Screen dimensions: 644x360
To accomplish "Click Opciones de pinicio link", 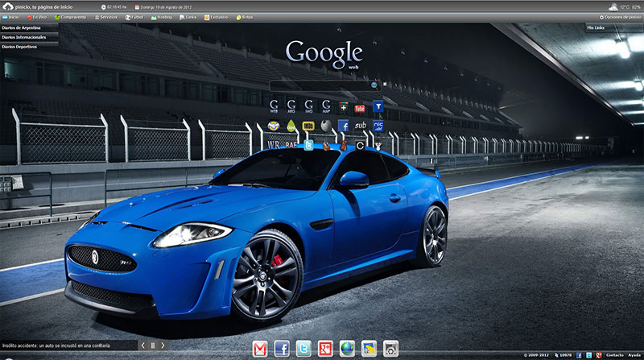I will click(621, 16).
